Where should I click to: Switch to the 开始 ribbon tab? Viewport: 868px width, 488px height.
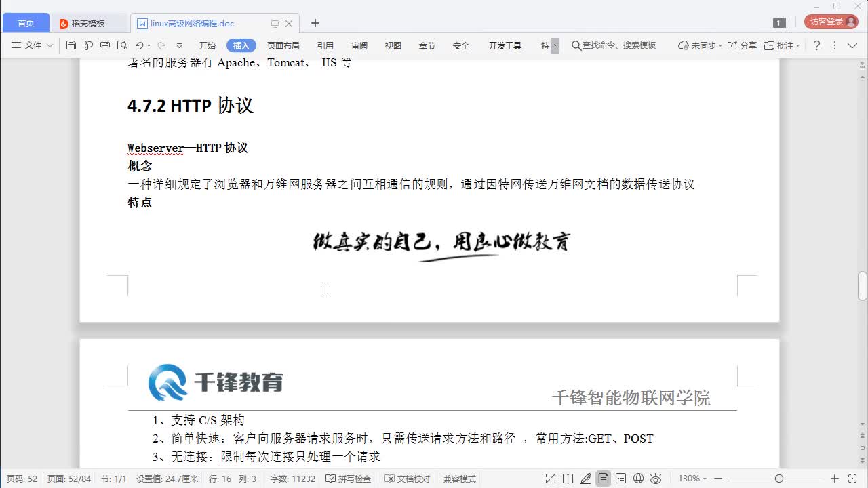click(x=207, y=45)
